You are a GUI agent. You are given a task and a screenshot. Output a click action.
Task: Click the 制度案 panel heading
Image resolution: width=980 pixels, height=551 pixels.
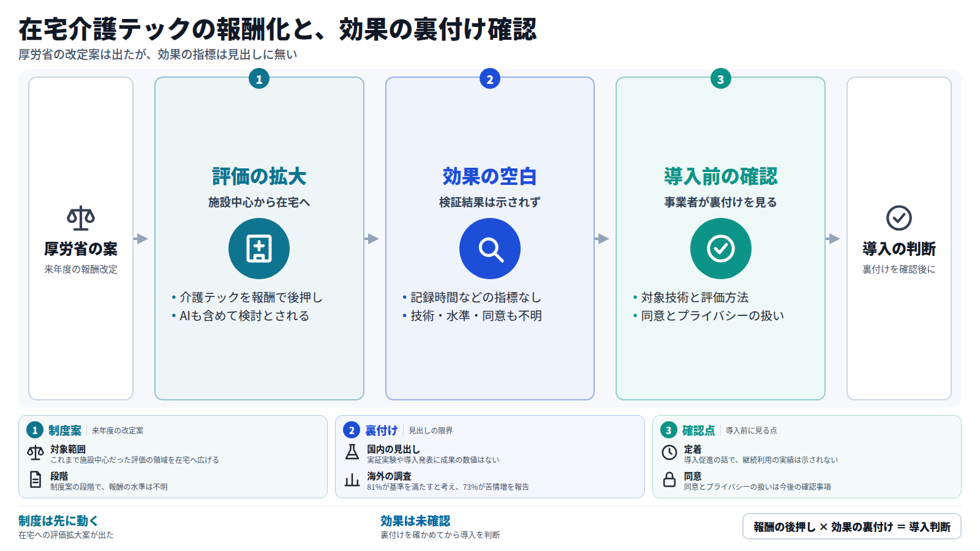click(x=65, y=430)
